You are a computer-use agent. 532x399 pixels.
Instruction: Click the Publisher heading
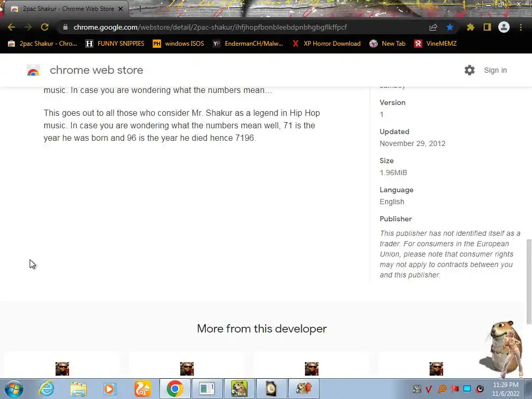click(x=395, y=219)
